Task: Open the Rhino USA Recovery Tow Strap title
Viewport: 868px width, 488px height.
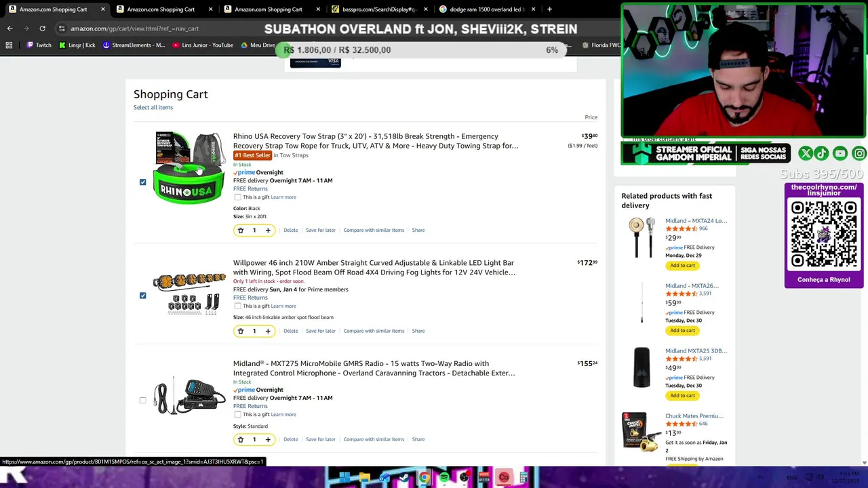Action: pos(376,141)
